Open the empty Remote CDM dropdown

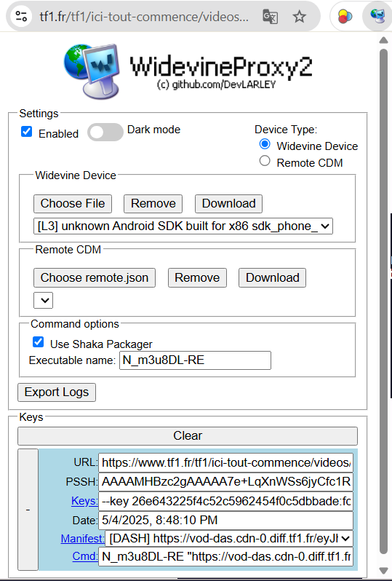pos(44,300)
